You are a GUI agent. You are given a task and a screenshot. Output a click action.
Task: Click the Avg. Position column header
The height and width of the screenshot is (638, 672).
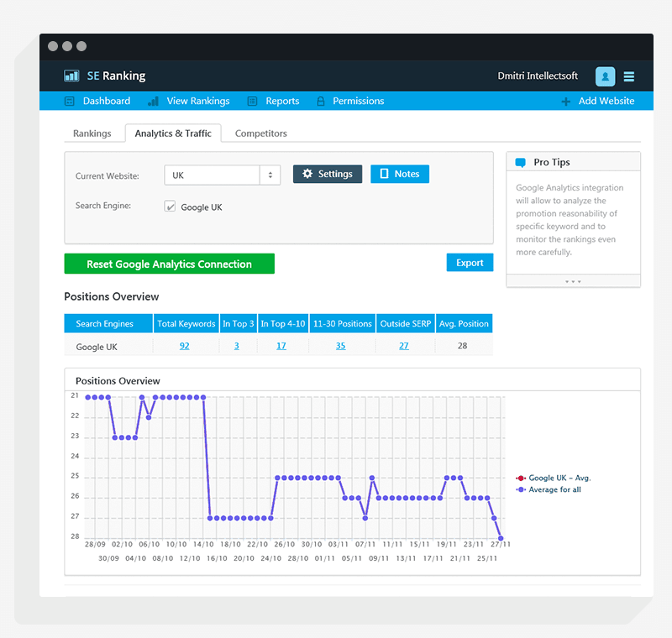tap(464, 323)
